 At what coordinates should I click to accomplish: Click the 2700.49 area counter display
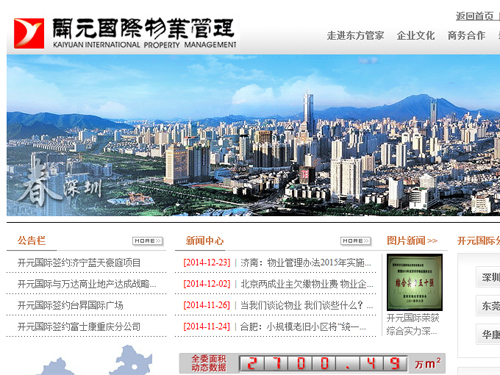[x=323, y=363]
